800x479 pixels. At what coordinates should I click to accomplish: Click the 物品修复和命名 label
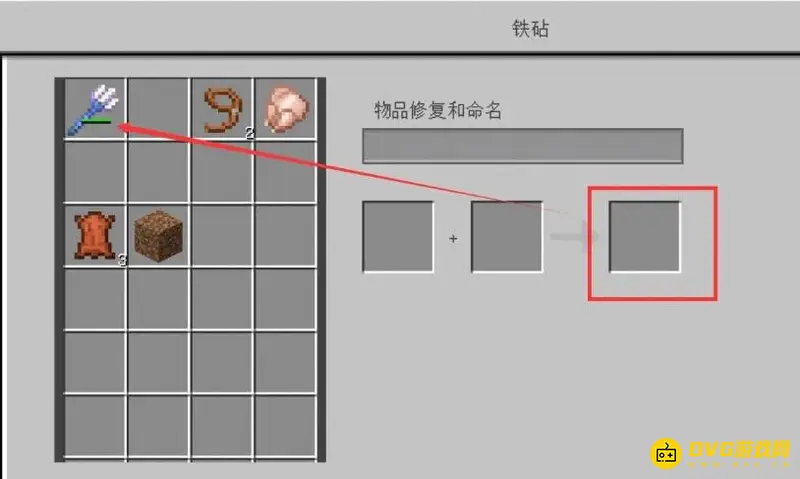click(438, 110)
